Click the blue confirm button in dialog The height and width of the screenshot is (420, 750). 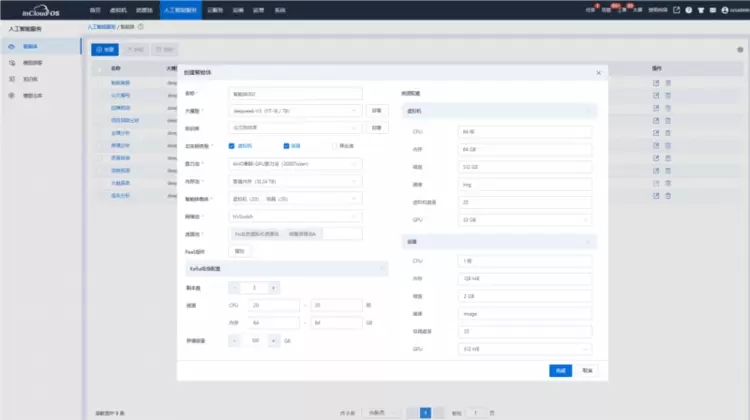560,371
